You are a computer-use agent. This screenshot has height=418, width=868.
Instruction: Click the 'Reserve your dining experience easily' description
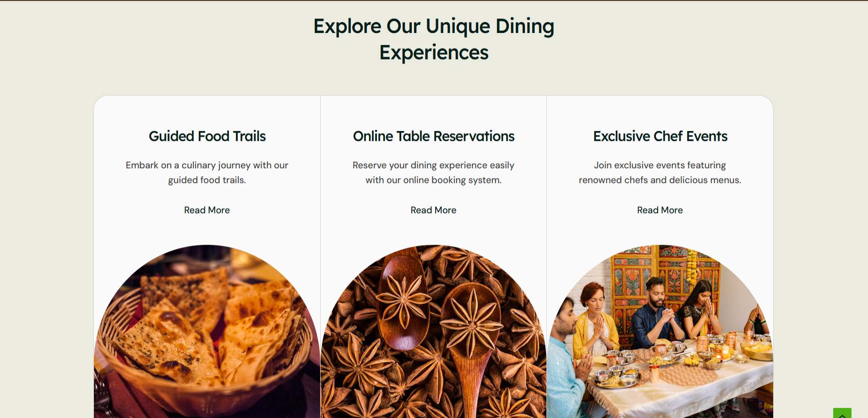(433, 172)
